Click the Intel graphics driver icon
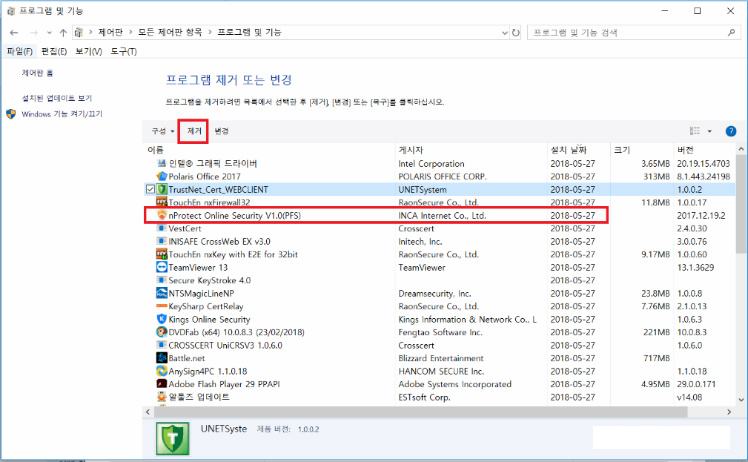The height and width of the screenshot is (462, 748). tap(162, 163)
